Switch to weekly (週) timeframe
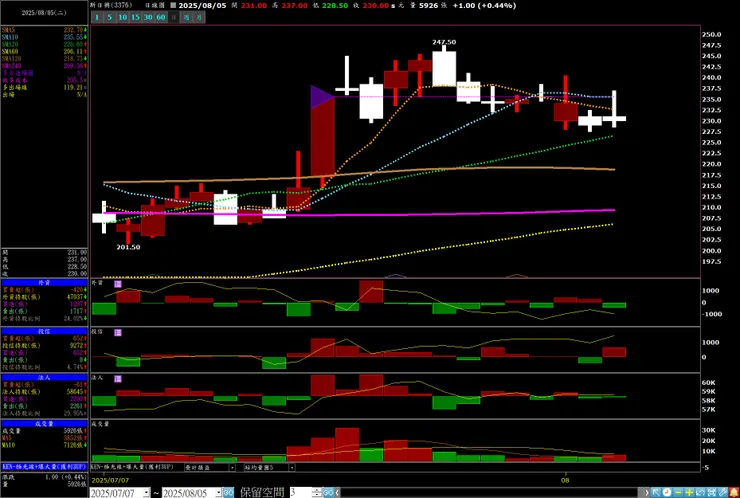740x498 pixels. click(x=187, y=17)
